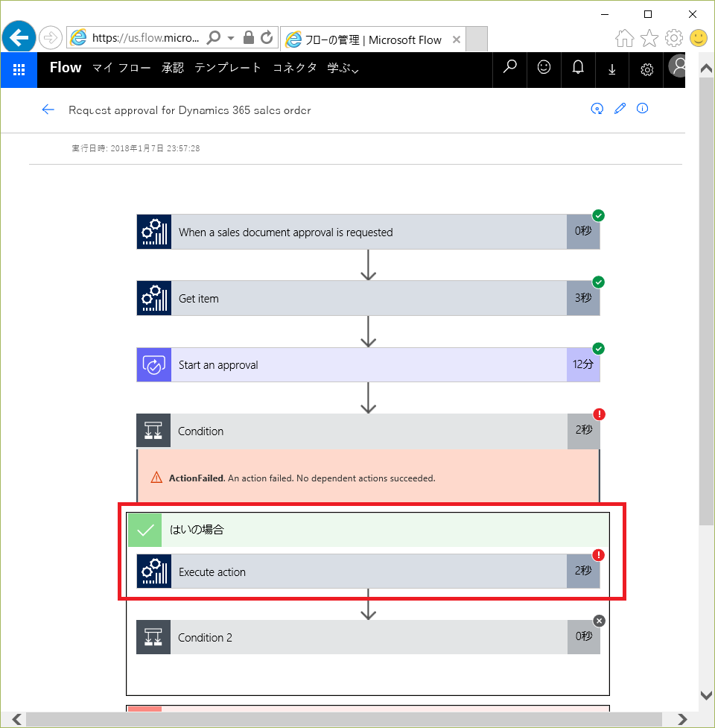The height and width of the screenshot is (728, 715).
Task: Click the flow title Request approval for Dynamics 365 sales order
Action: [x=190, y=110]
